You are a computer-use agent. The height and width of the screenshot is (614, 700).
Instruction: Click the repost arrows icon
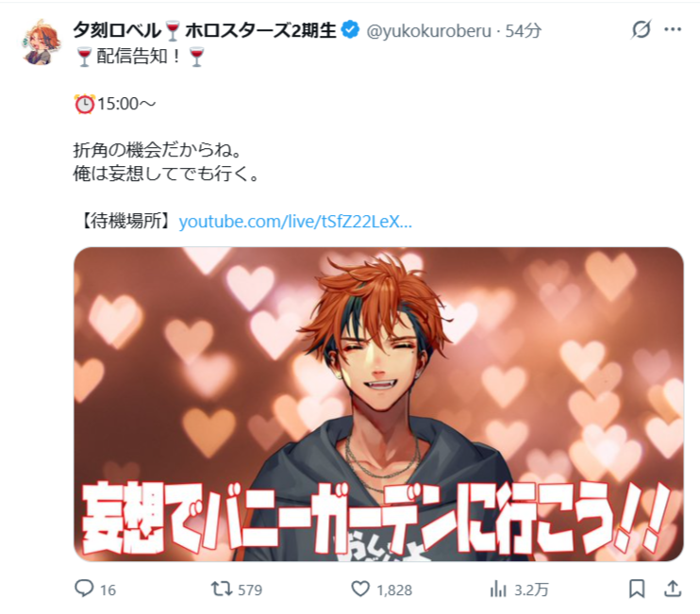click(222, 589)
